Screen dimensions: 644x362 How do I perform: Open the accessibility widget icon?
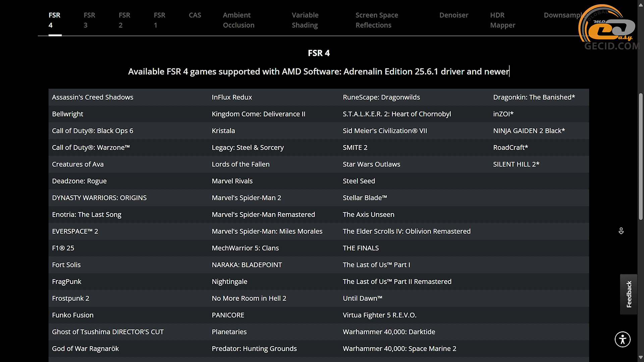pos(623,339)
